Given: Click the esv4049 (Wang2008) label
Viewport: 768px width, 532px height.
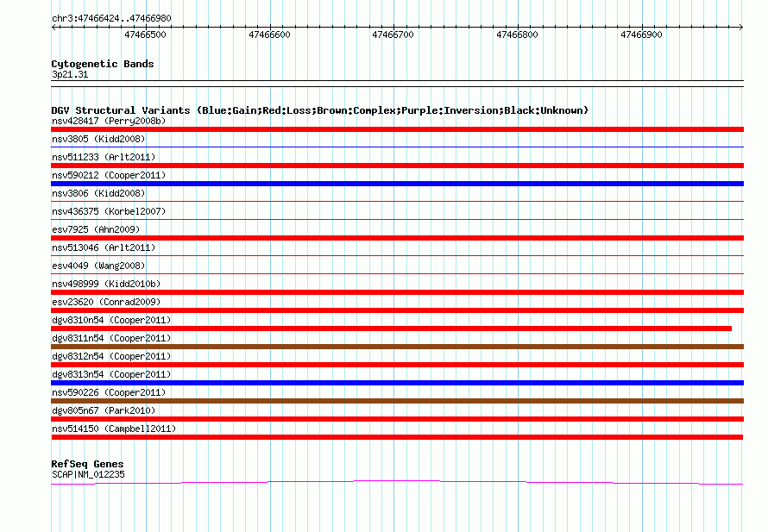Looking at the screenshot, I should (98, 266).
